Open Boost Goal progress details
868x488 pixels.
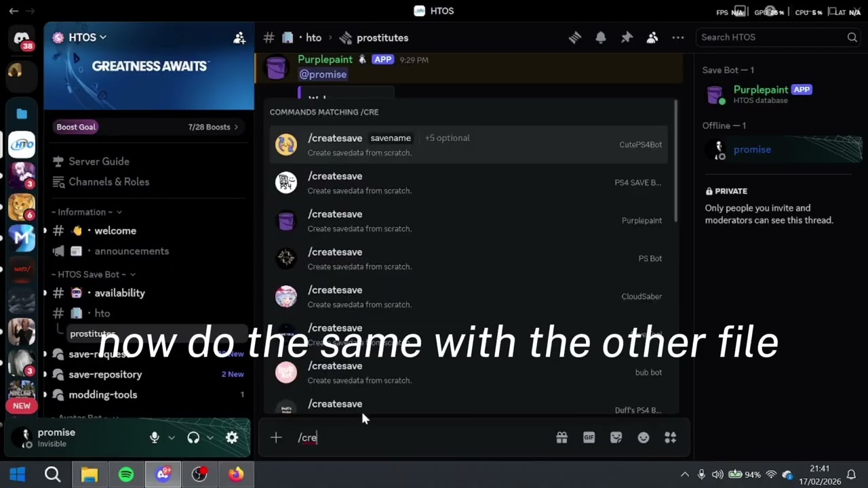[x=76, y=127]
